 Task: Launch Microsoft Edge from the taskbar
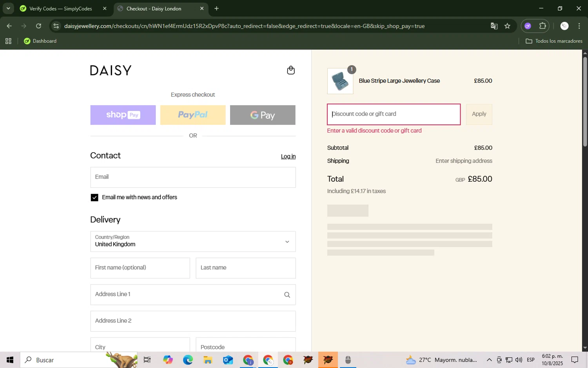click(188, 360)
